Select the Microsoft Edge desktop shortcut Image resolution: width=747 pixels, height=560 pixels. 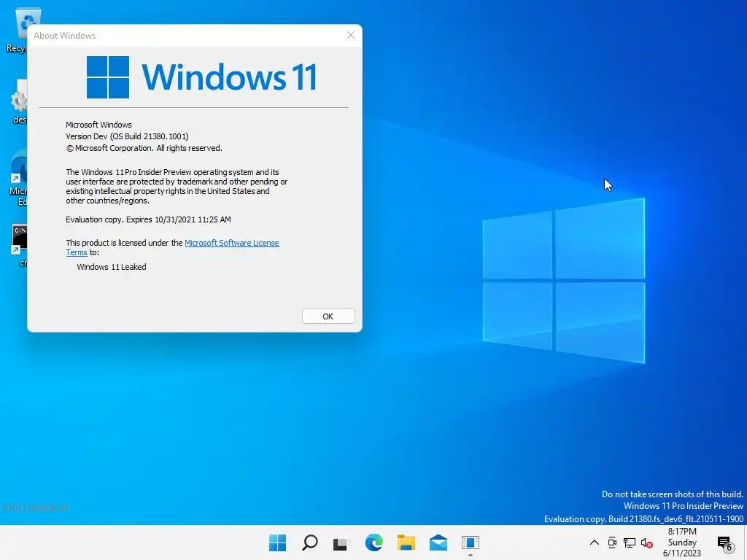18,178
